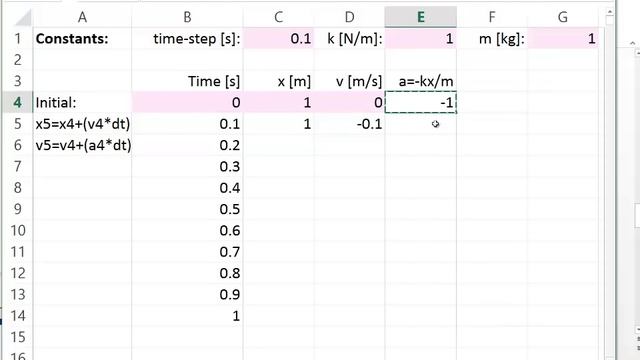Select time cell showing 0.2
Viewport: 640px width, 360px height.
(187, 145)
